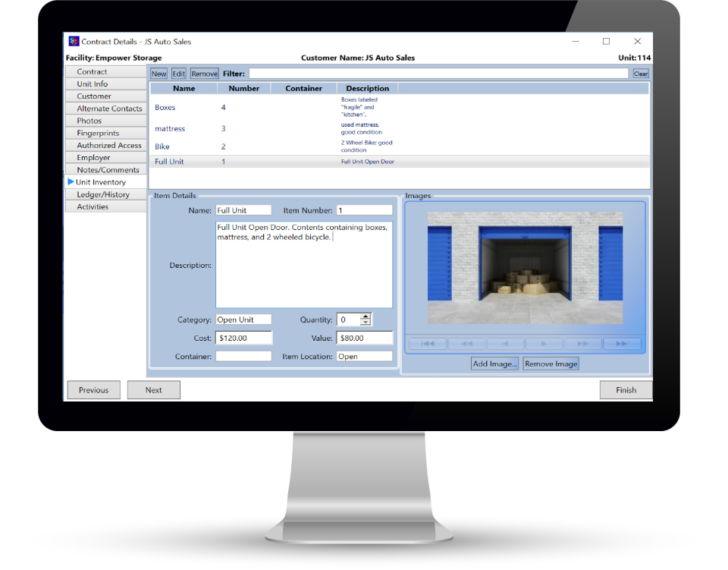This screenshot has height=570, width=728.
Task: Click the empty Container field
Action: point(243,356)
